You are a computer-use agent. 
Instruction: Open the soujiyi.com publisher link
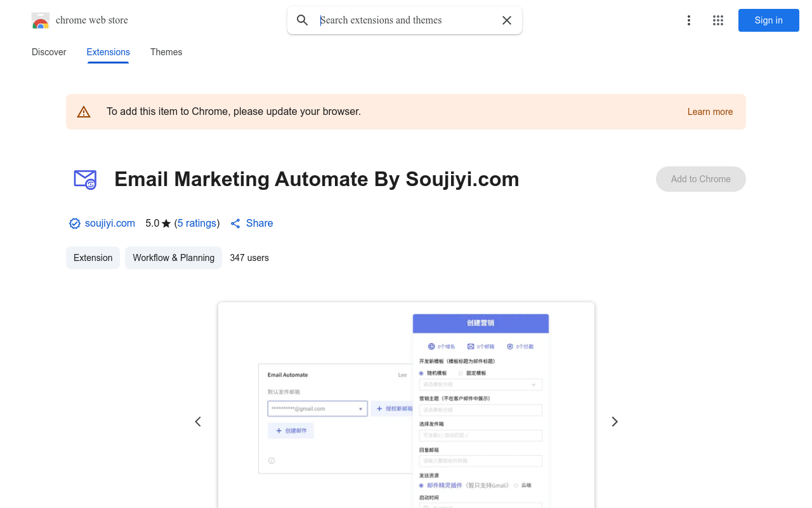110,224
